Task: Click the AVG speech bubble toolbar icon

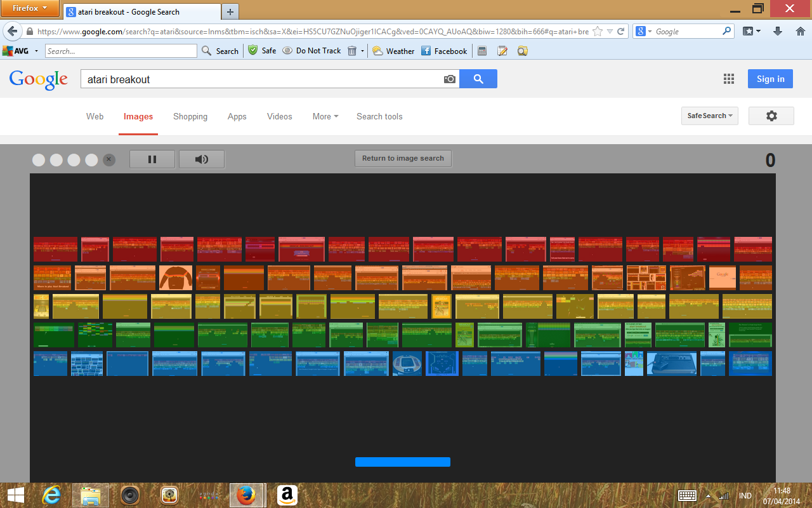Action: [x=522, y=51]
